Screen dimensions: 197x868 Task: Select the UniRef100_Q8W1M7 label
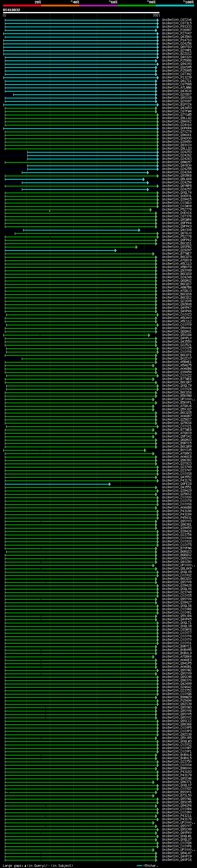point(177,162)
